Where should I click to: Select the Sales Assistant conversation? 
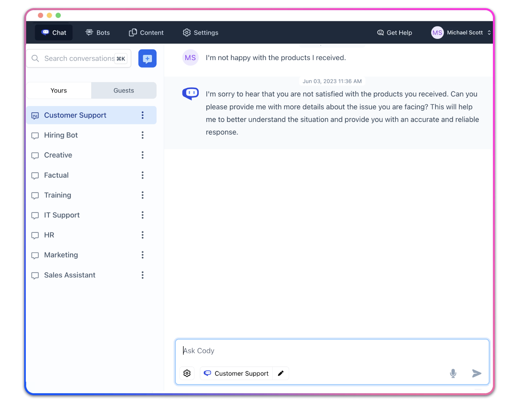(70, 275)
